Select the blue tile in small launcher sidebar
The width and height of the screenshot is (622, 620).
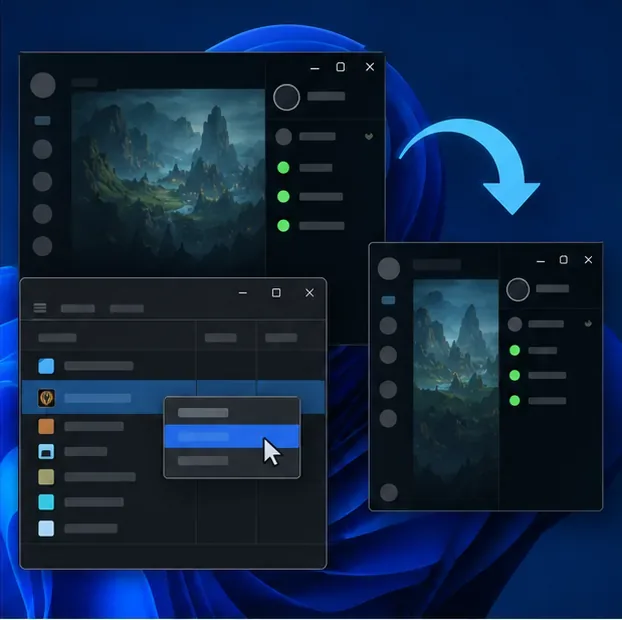coord(388,300)
